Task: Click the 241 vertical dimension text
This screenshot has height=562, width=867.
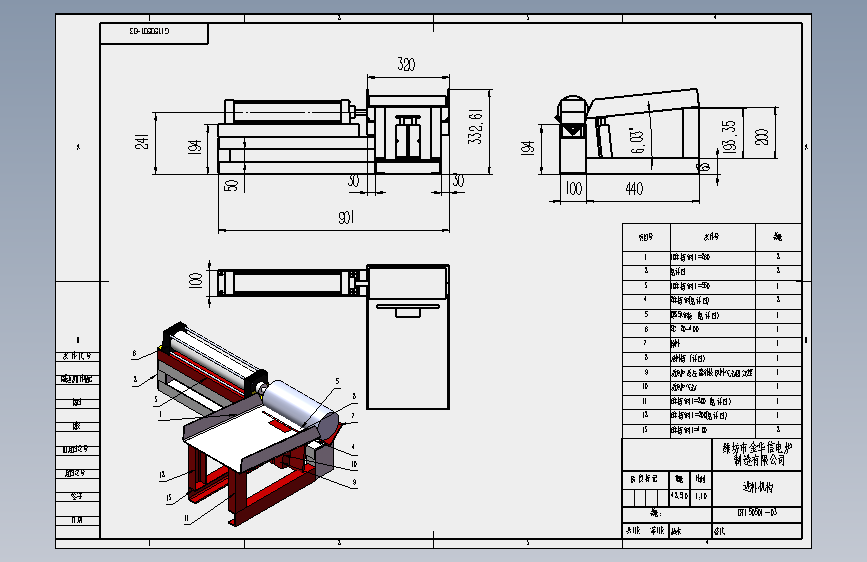Action: point(142,142)
